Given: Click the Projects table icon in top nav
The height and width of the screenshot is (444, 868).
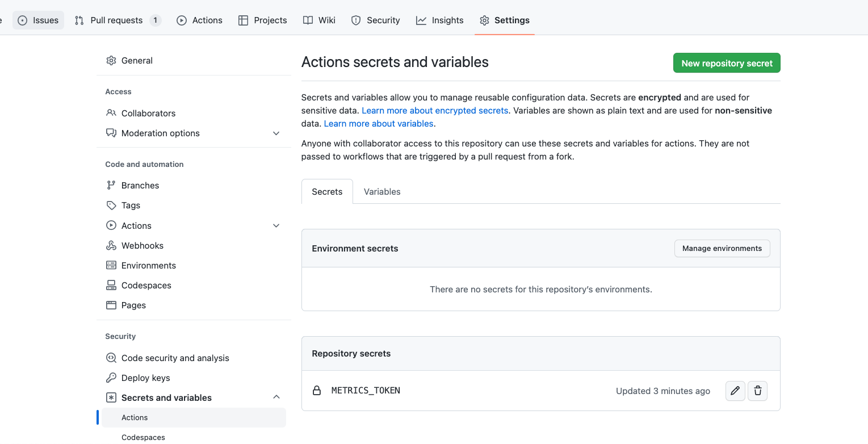Looking at the screenshot, I should (243, 20).
